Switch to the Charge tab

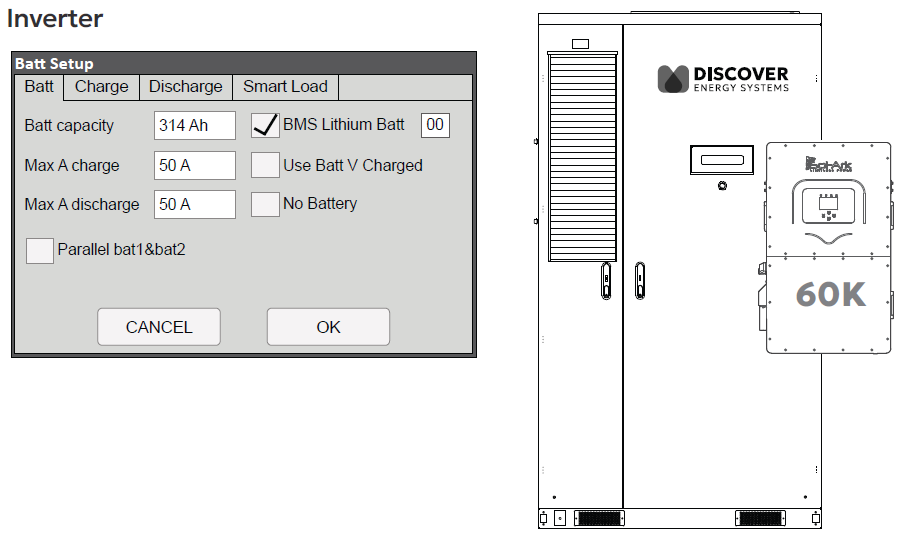pos(101,87)
